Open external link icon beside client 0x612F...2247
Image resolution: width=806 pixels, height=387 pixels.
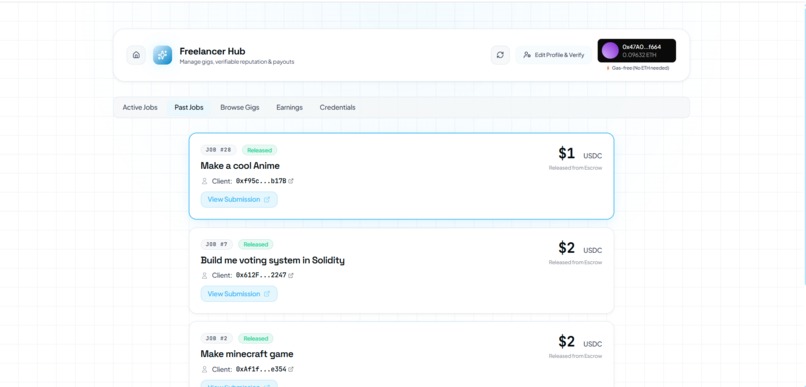click(291, 275)
